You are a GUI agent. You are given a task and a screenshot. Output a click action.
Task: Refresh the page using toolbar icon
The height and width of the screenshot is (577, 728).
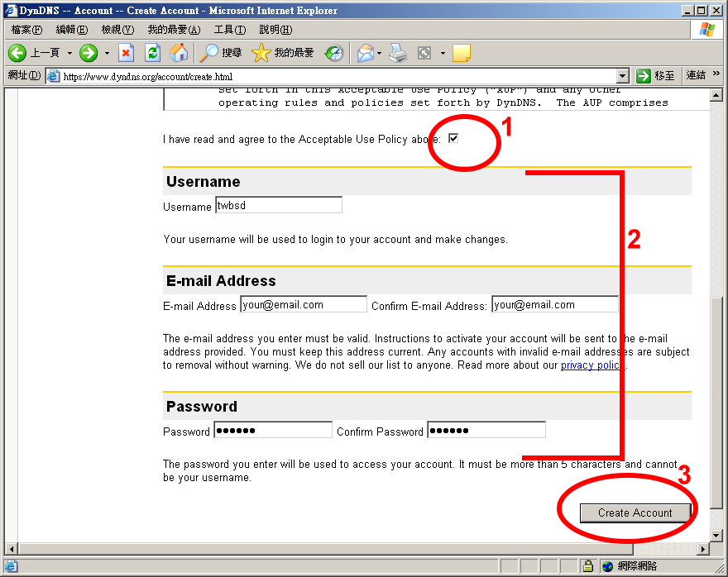coord(152,53)
